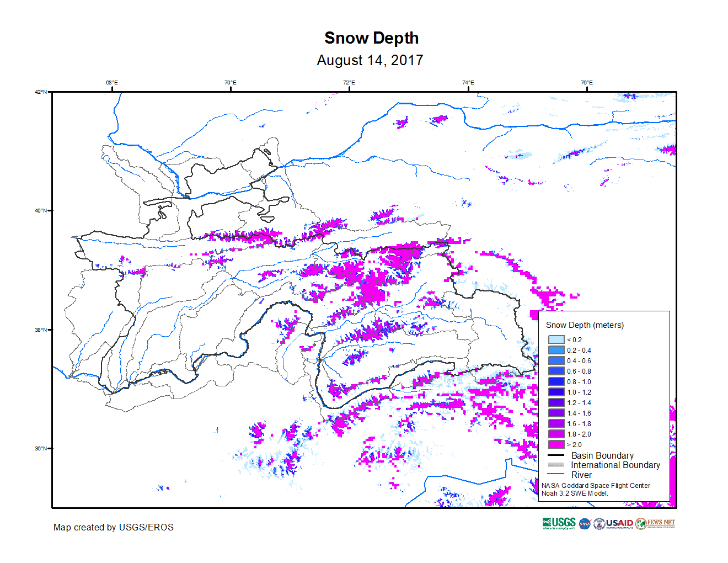Pick the '1.4 - 1.6' legend color swatch

(x=556, y=413)
